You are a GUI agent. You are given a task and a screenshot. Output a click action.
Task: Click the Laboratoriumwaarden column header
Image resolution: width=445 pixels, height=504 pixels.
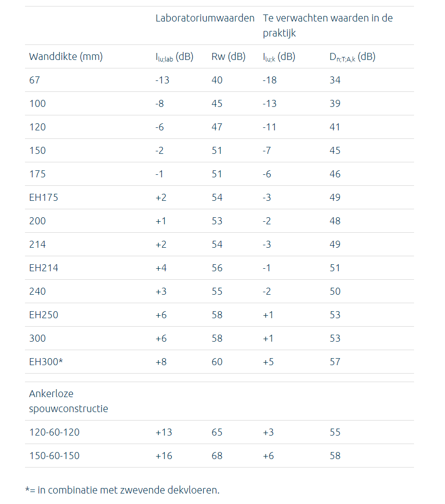[x=205, y=18]
